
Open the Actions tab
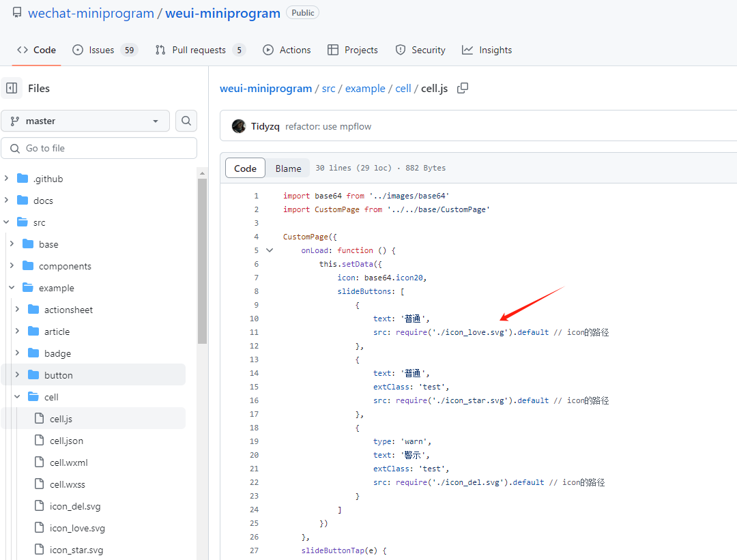pyautogui.click(x=287, y=50)
